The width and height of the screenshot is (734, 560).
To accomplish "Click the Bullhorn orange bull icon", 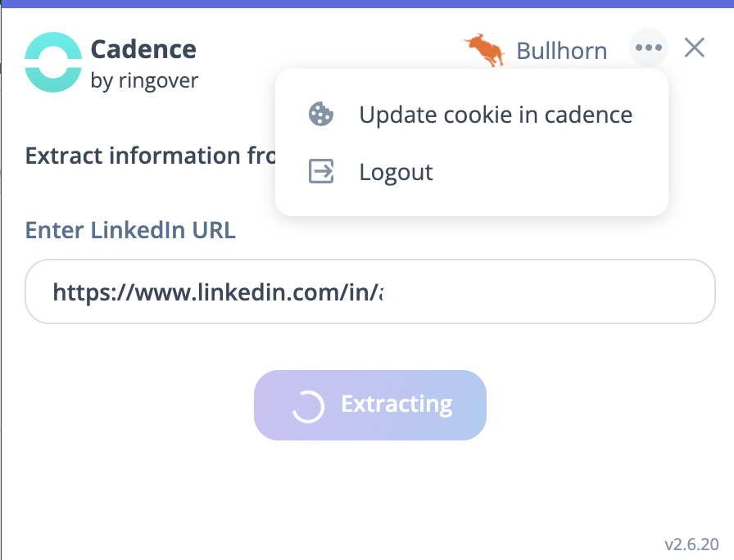I will (x=484, y=50).
